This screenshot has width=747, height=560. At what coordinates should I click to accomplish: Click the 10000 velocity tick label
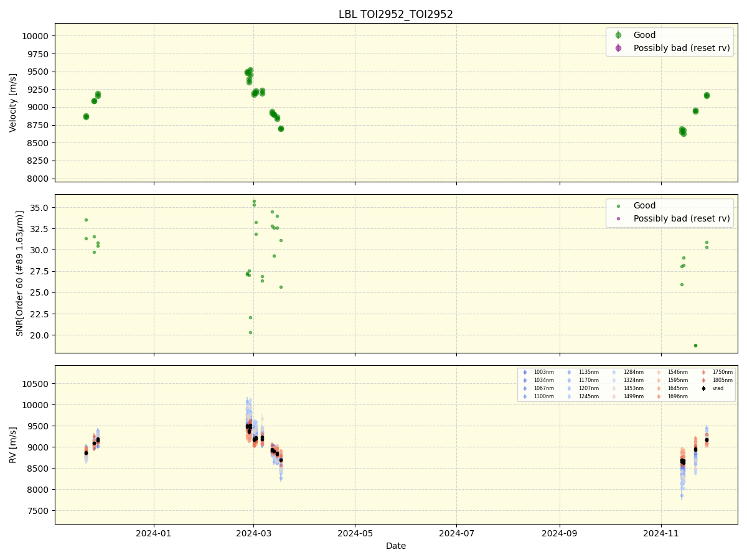[35, 36]
